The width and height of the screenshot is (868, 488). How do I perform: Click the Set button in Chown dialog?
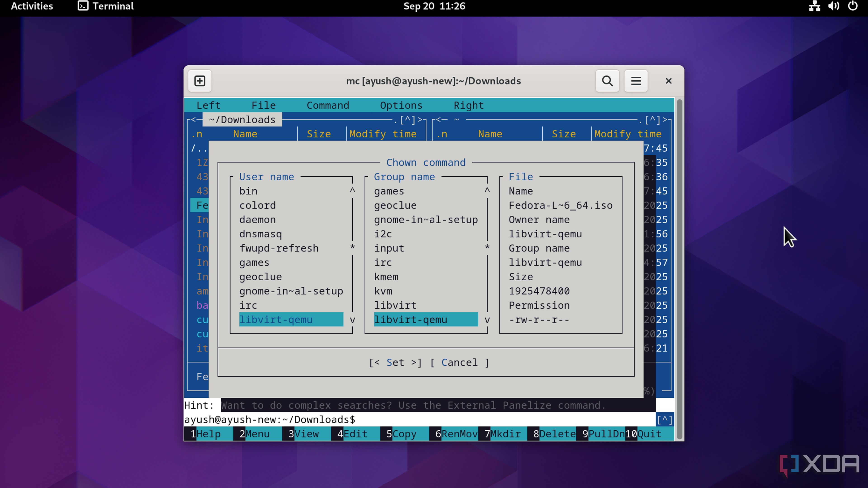point(395,362)
